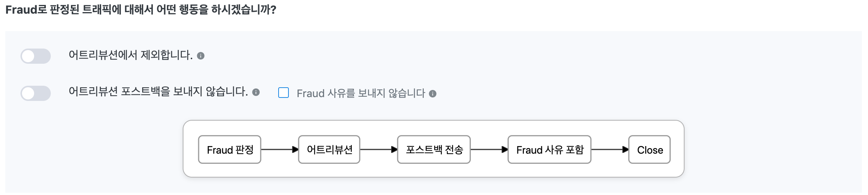Image resolution: width=868 pixels, height=195 pixels.
Task: Click the Fraud 사유를 보내지 않습니다 label text
Action: tap(361, 93)
